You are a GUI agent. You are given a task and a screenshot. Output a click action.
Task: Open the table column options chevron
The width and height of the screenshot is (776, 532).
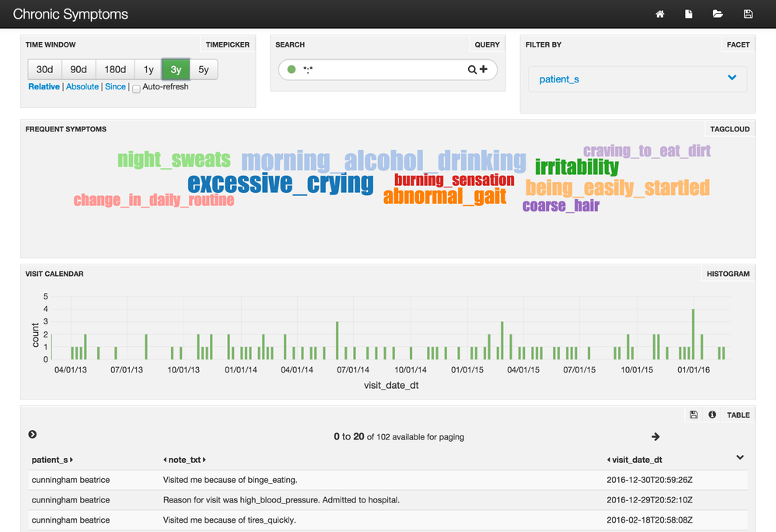coord(740,457)
